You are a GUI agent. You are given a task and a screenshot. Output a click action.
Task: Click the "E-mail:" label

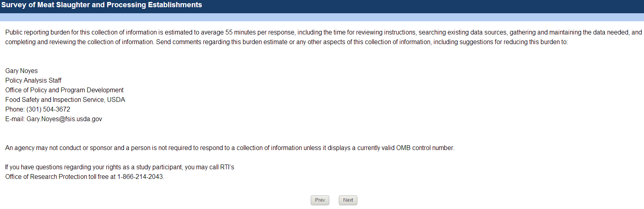15,119
